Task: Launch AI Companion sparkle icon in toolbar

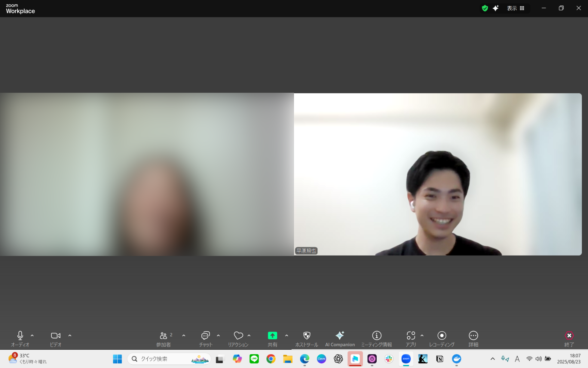Action: point(340,335)
